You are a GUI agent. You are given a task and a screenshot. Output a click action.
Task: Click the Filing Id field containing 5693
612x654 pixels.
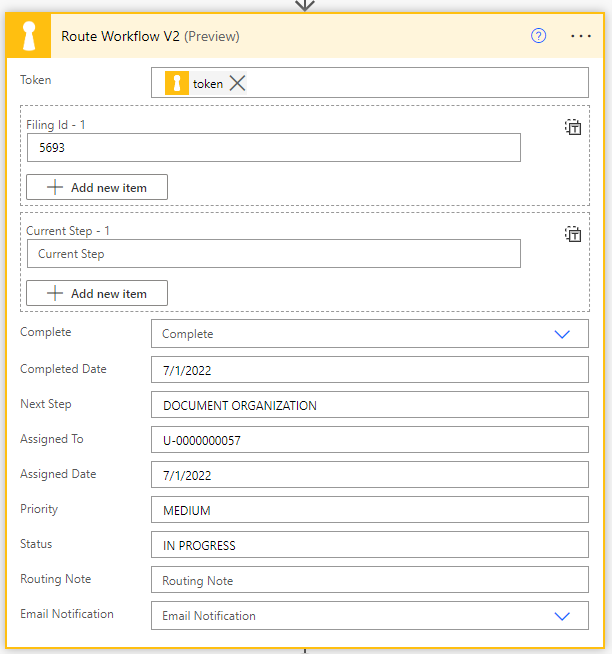point(273,147)
